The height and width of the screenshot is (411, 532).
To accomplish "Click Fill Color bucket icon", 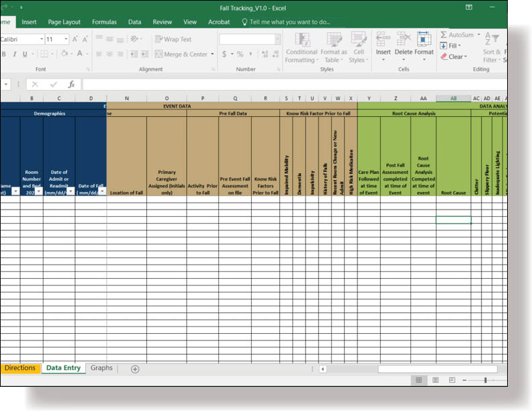I will click(x=64, y=54).
